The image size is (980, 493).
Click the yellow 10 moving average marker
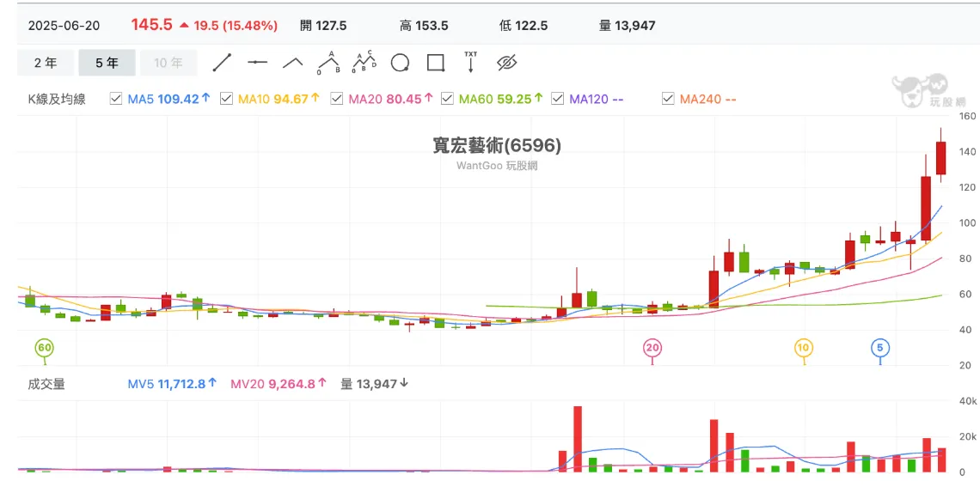pos(804,348)
